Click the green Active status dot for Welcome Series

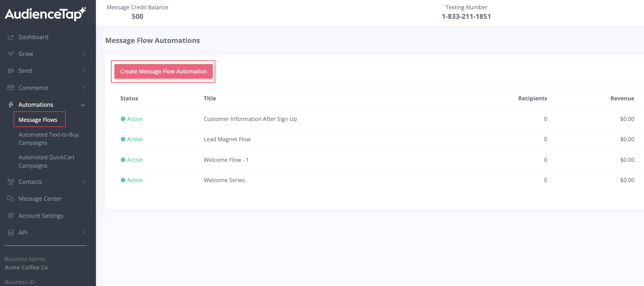(123, 180)
